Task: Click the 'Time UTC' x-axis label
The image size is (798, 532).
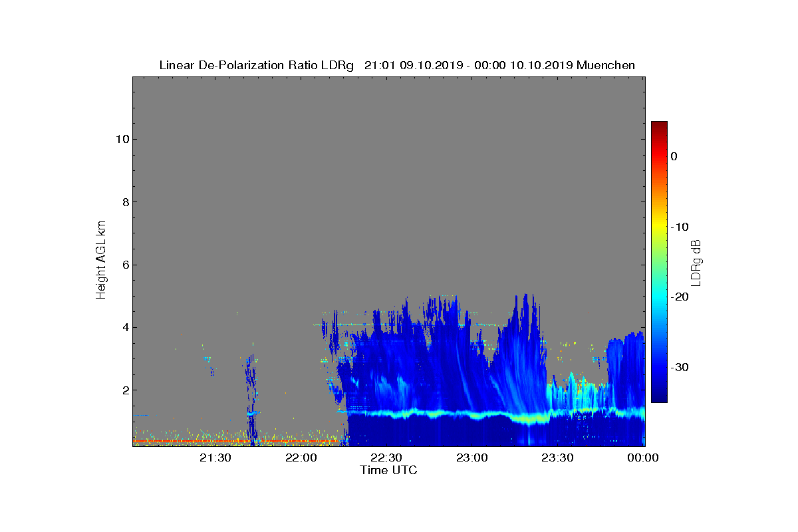Action: click(389, 470)
